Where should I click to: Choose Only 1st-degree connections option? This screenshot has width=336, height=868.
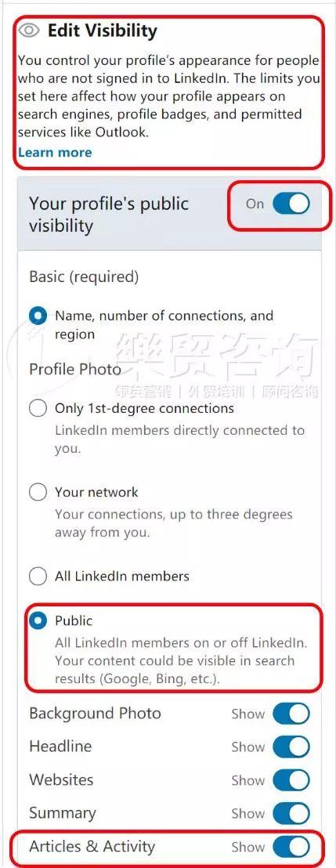(38, 409)
